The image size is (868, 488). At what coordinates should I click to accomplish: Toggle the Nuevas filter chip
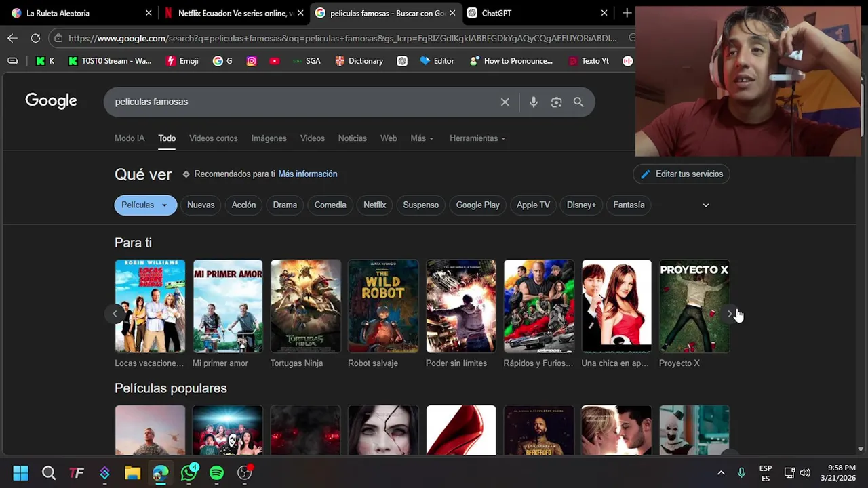[201, 205]
